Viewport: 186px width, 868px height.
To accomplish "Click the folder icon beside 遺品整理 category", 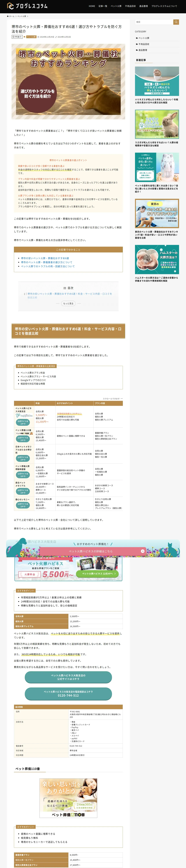I will (x=137, y=50).
